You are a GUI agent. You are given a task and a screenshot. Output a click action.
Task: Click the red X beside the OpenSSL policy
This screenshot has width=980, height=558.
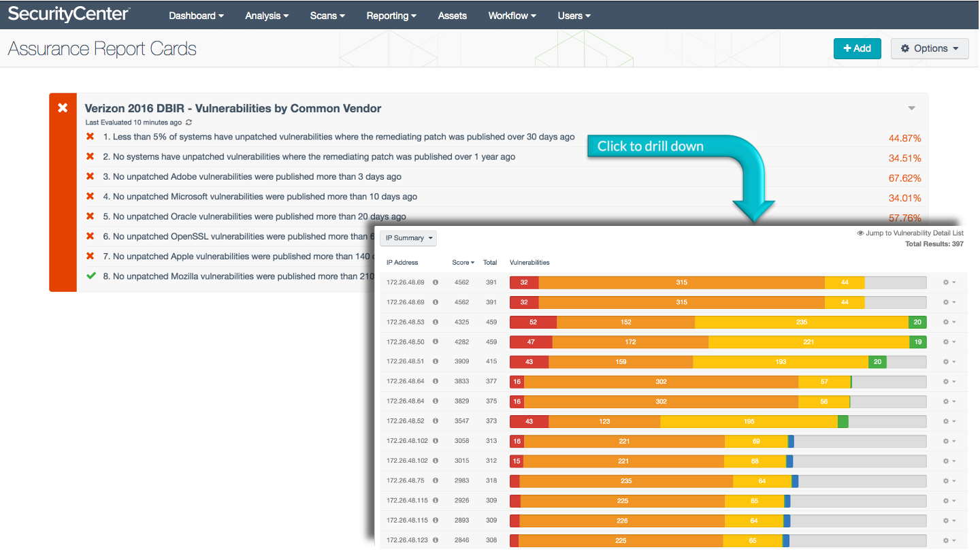pyautogui.click(x=90, y=236)
